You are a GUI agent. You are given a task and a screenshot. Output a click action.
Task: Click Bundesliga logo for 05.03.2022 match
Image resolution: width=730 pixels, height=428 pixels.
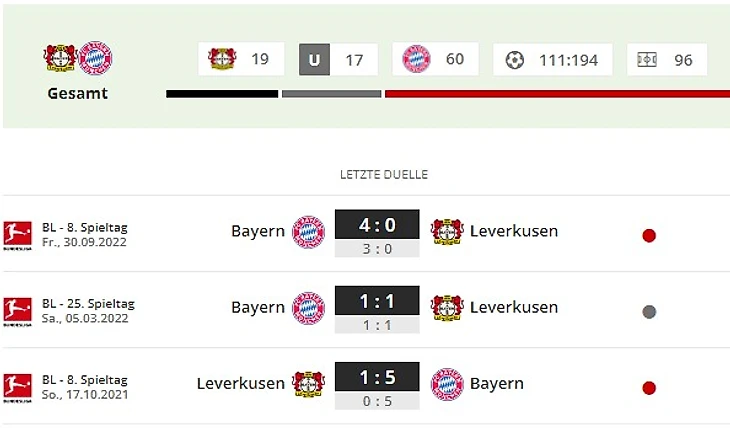pos(18,312)
